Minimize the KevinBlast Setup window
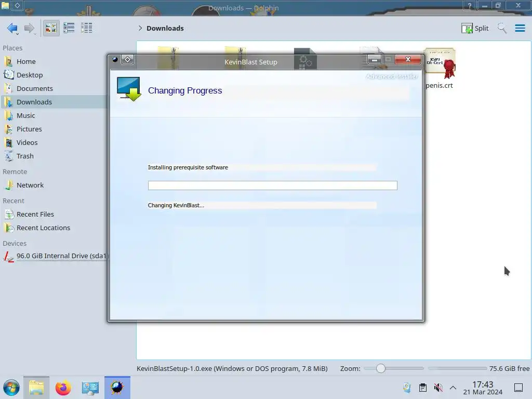Image resolution: width=532 pixels, height=399 pixels. [375, 60]
